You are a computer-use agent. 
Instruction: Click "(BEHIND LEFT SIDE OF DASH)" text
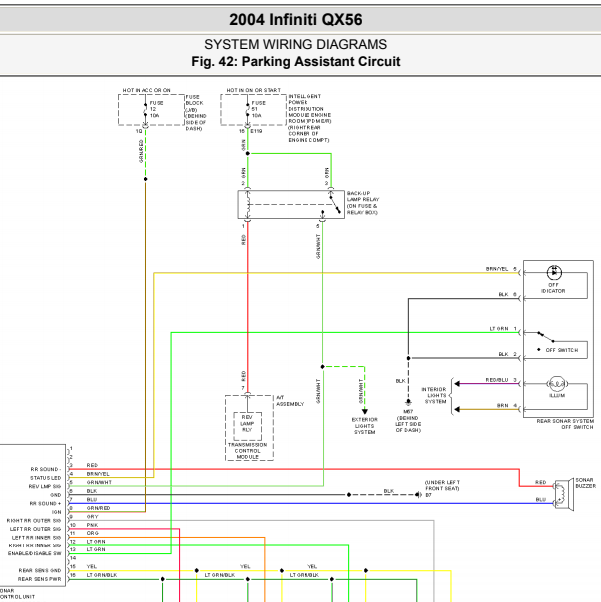pyautogui.click(x=408, y=424)
